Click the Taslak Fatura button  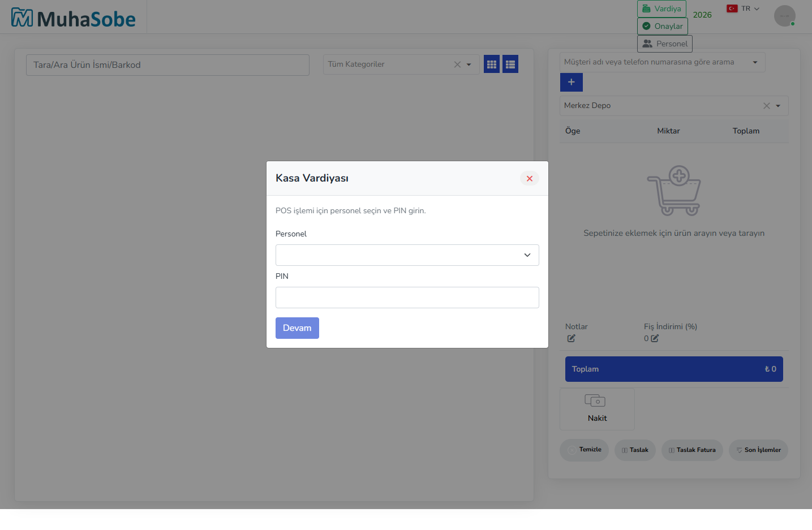coord(692,450)
